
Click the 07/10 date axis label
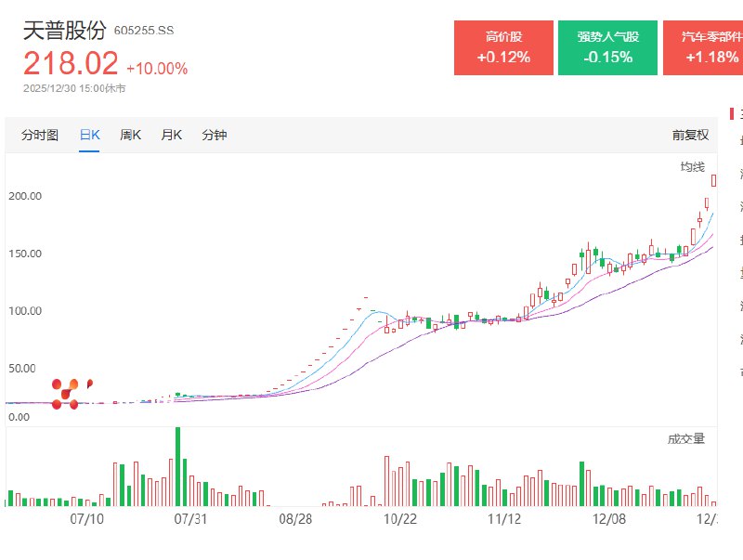tap(86, 519)
